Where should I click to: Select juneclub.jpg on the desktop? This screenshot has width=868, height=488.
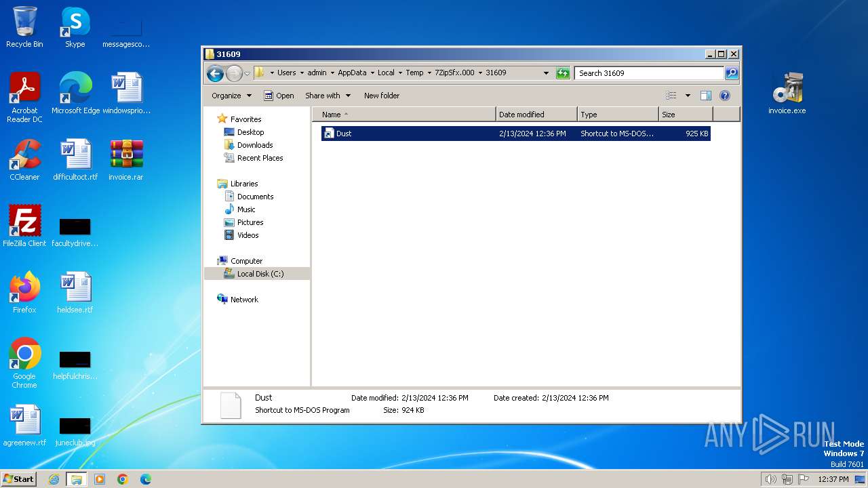75,431
